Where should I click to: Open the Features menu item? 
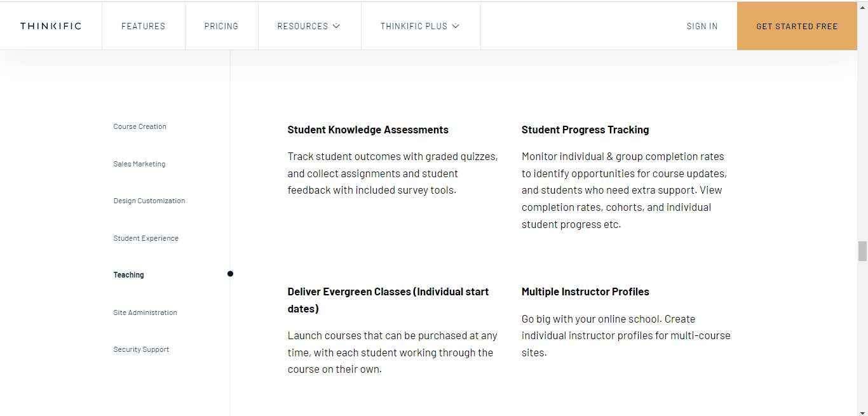143,26
